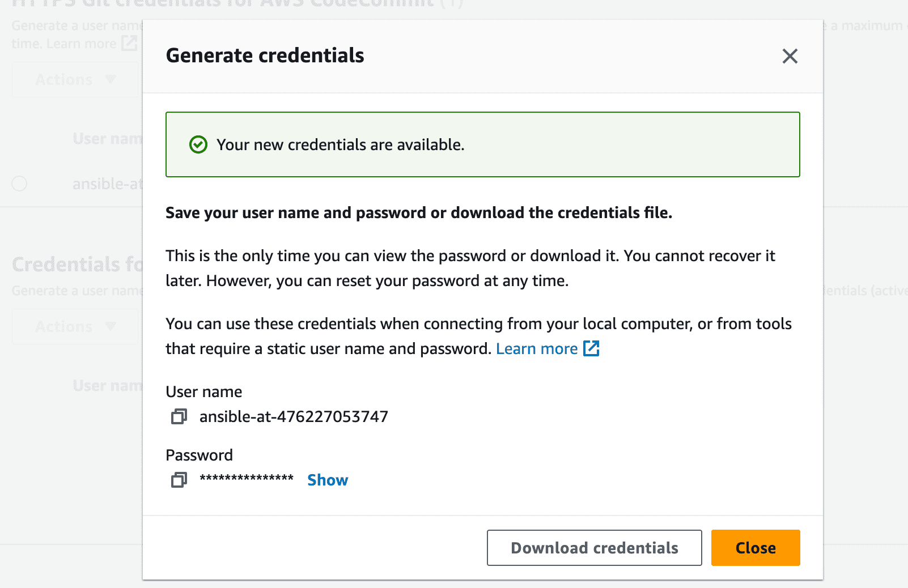Expand the lower Actions dropdown

click(75, 327)
